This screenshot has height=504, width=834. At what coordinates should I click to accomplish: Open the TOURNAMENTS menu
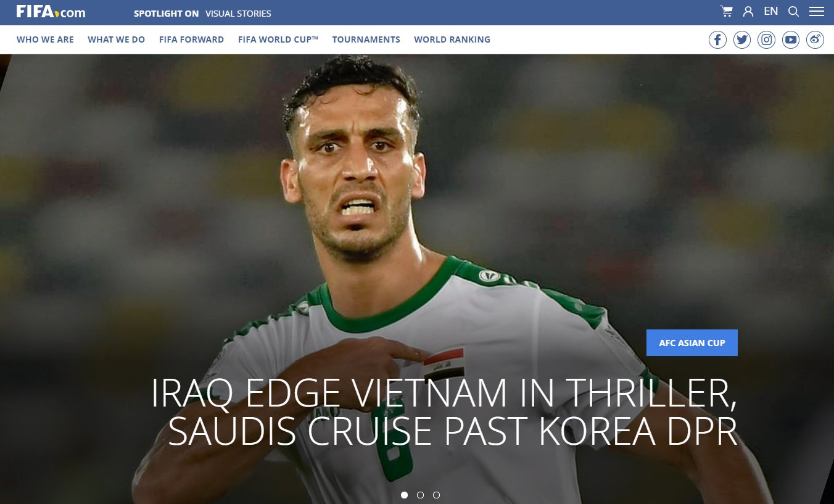click(x=366, y=39)
